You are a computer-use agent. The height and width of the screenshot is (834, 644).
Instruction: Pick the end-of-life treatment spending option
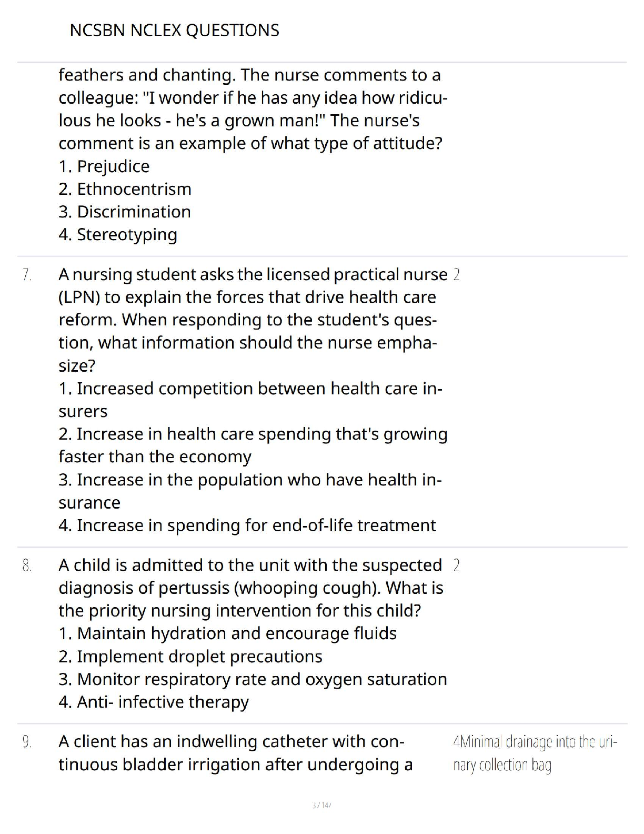(247, 525)
